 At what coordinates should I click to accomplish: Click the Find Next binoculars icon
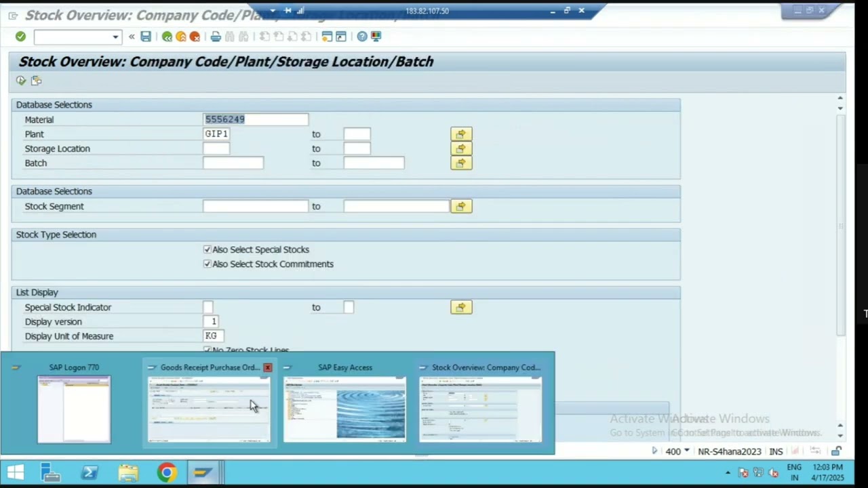coord(244,37)
